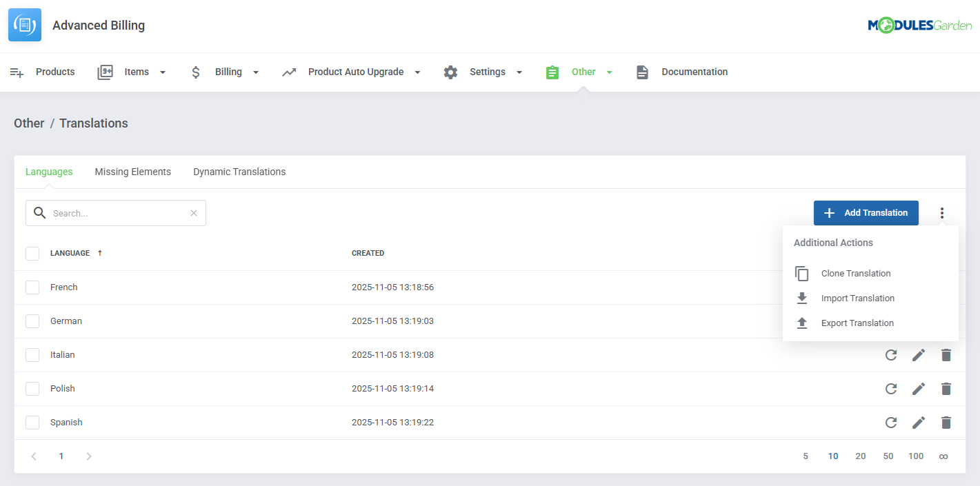Select all rows via header checkbox

pyautogui.click(x=32, y=253)
